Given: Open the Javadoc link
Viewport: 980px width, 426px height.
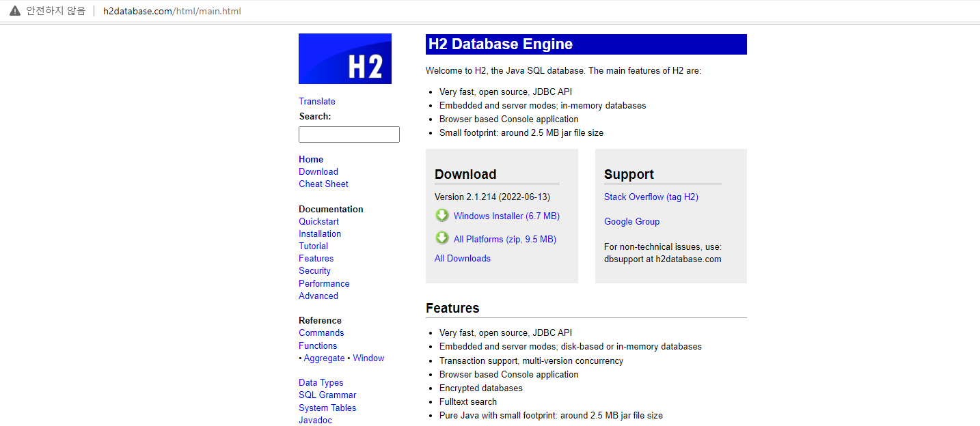Looking at the screenshot, I should [x=315, y=420].
